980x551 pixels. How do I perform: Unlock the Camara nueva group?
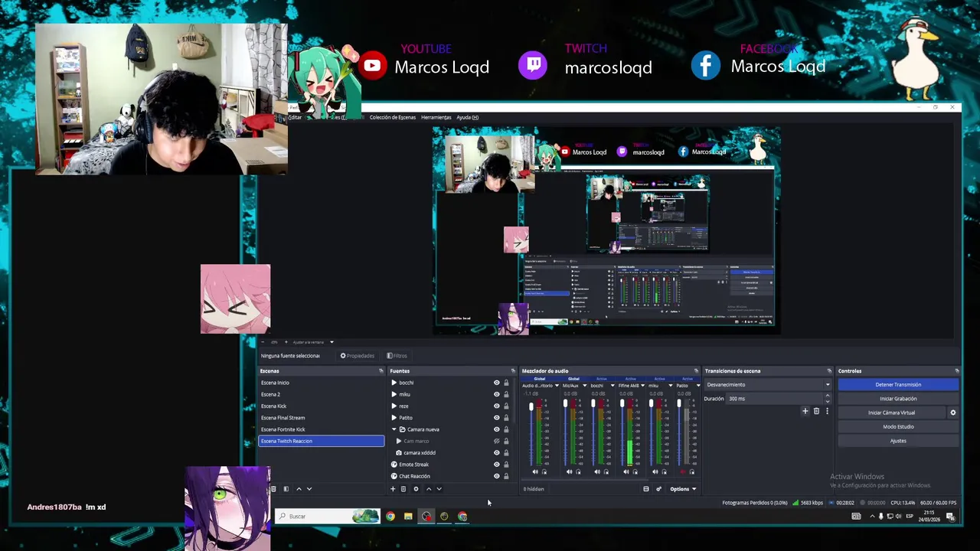point(506,429)
